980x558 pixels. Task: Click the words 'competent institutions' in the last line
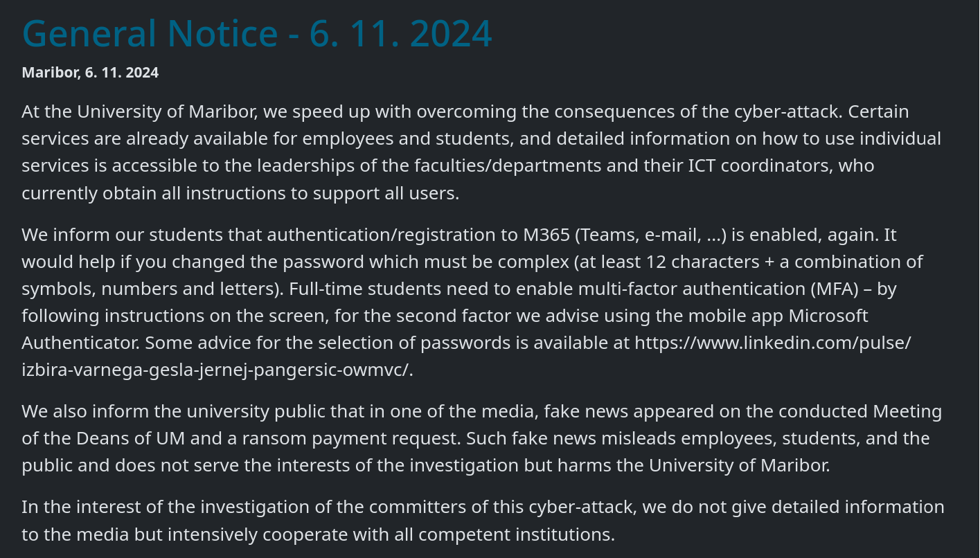516,535
